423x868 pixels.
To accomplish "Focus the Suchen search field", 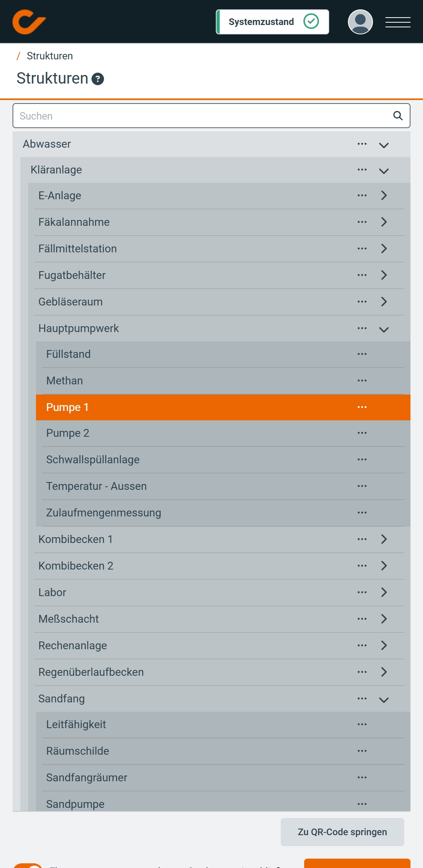I will pos(203,116).
